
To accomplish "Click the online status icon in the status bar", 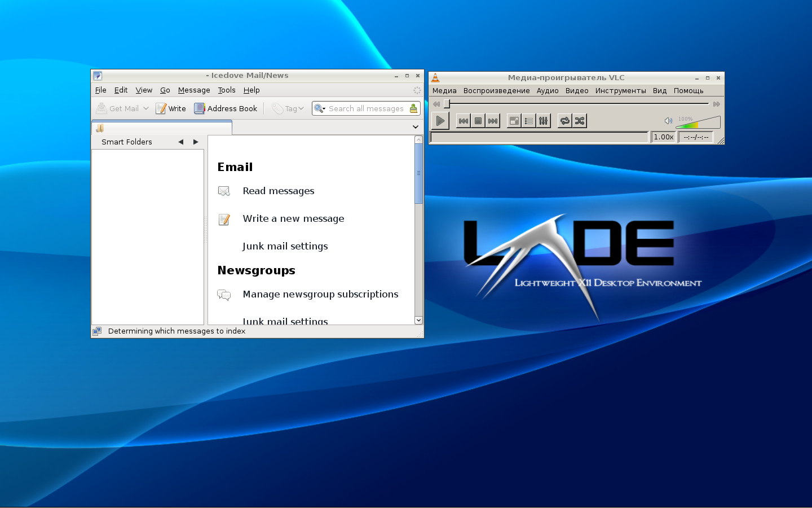I will point(97,331).
